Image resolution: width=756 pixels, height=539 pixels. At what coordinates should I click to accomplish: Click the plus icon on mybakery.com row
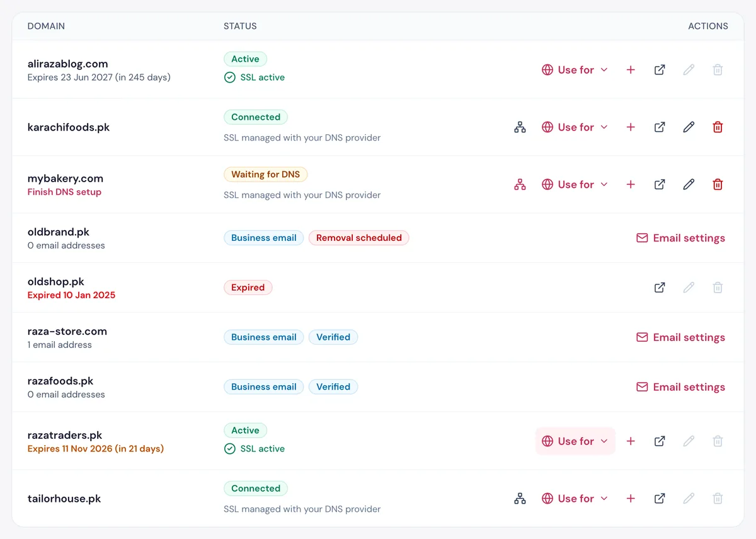(631, 185)
